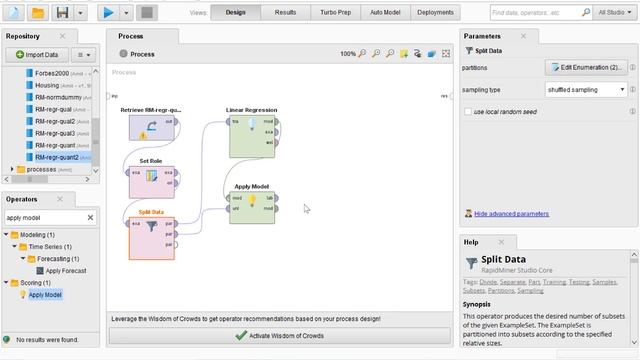Click the search magnifier icon
The height and width of the screenshot is (360, 640).
tap(586, 12)
